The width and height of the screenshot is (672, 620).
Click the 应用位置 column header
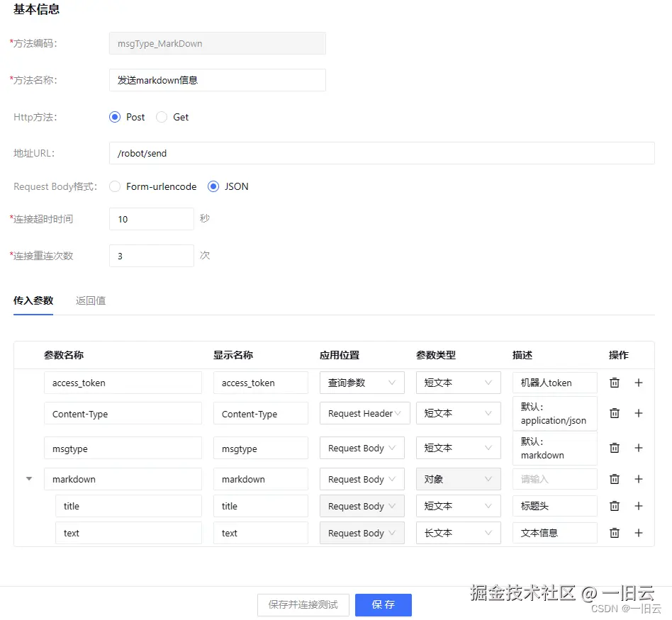340,355
